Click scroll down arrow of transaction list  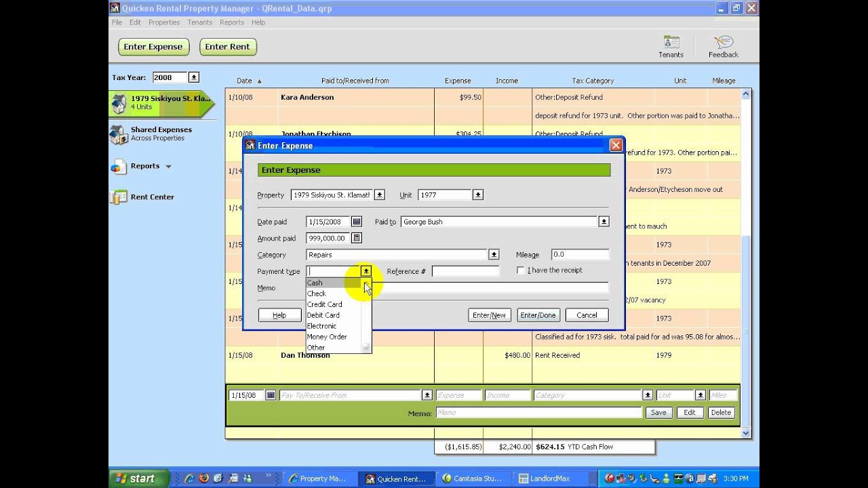746,433
